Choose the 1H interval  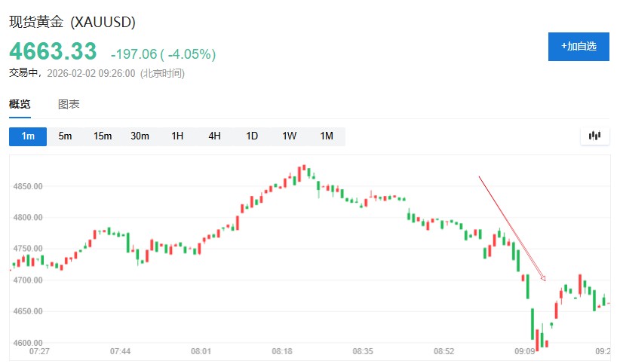pyautogui.click(x=177, y=136)
